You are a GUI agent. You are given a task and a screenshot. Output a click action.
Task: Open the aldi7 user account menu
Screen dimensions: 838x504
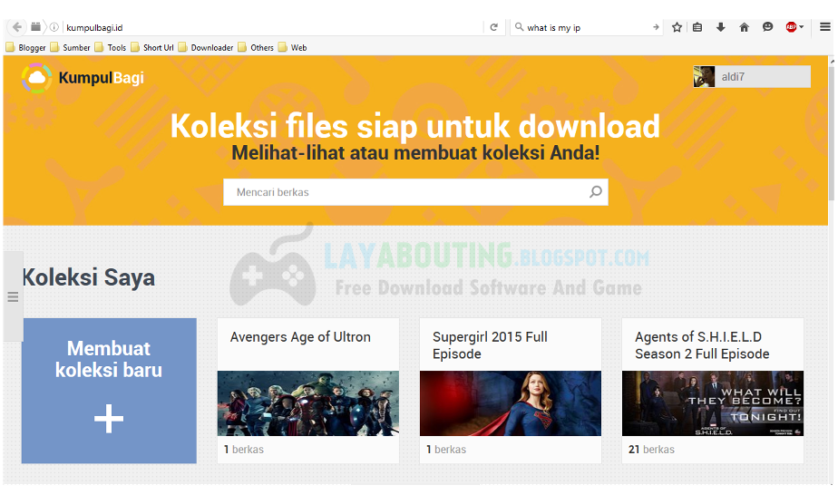[752, 77]
